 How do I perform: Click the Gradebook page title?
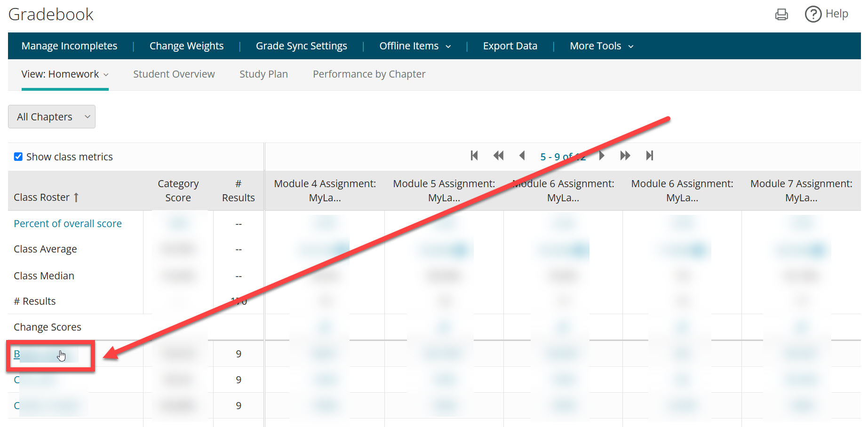(x=51, y=15)
